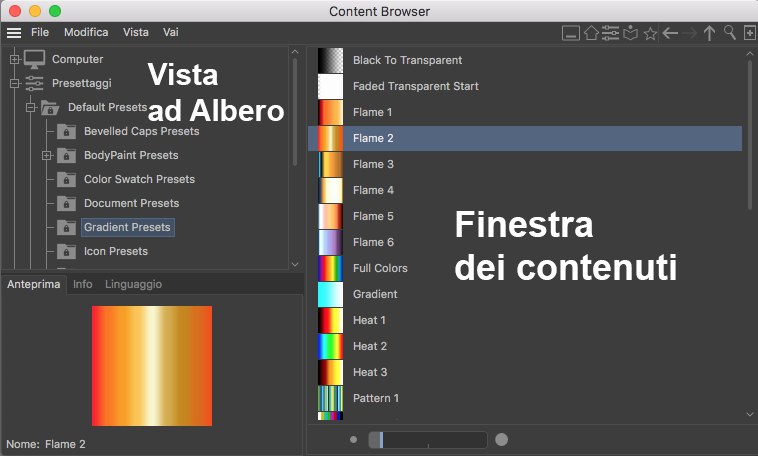Collapse the Presettaggi tree node
The width and height of the screenshot is (758, 456).
15,83
